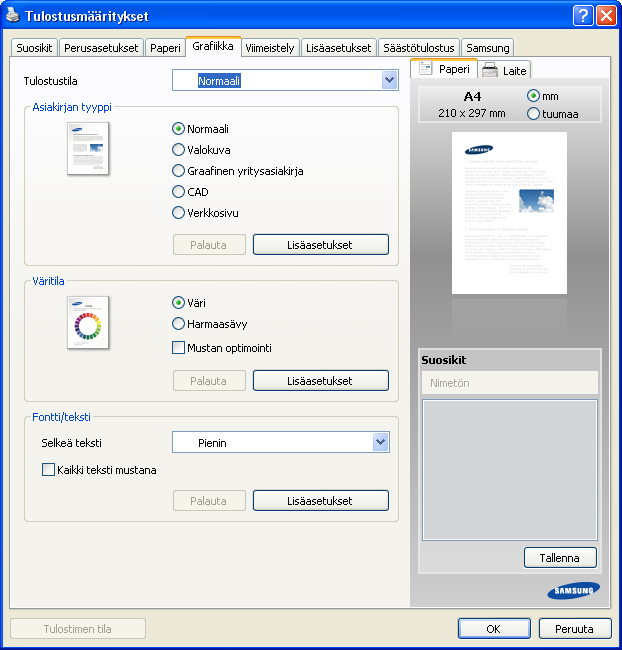Click the Peruuta cancel button
The height and width of the screenshot is (650, 622).
[575, 629]
